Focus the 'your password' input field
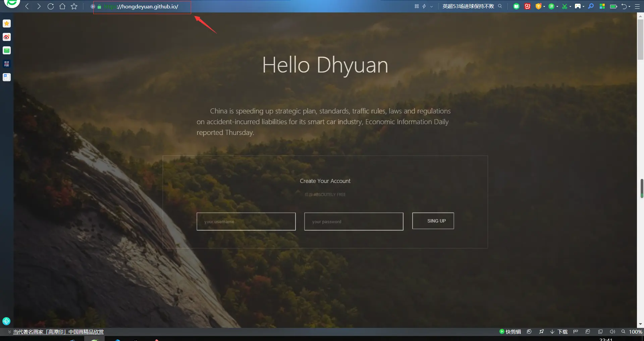 354,222
